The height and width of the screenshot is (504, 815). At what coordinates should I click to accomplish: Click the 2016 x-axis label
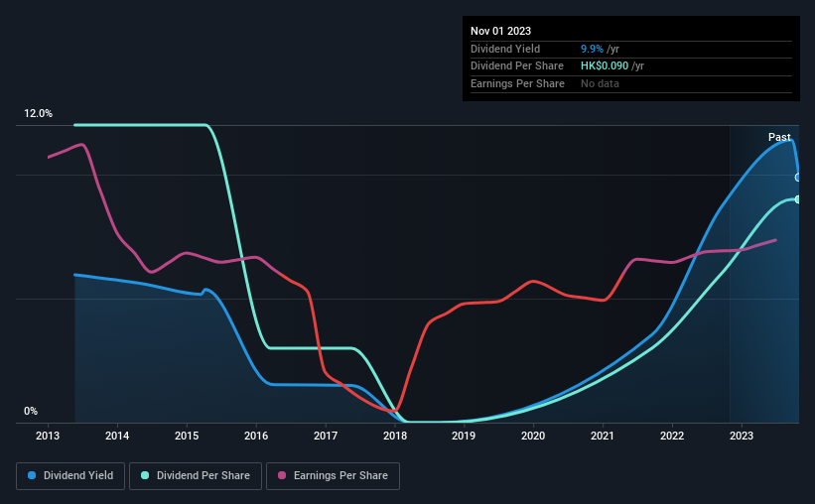256,436
